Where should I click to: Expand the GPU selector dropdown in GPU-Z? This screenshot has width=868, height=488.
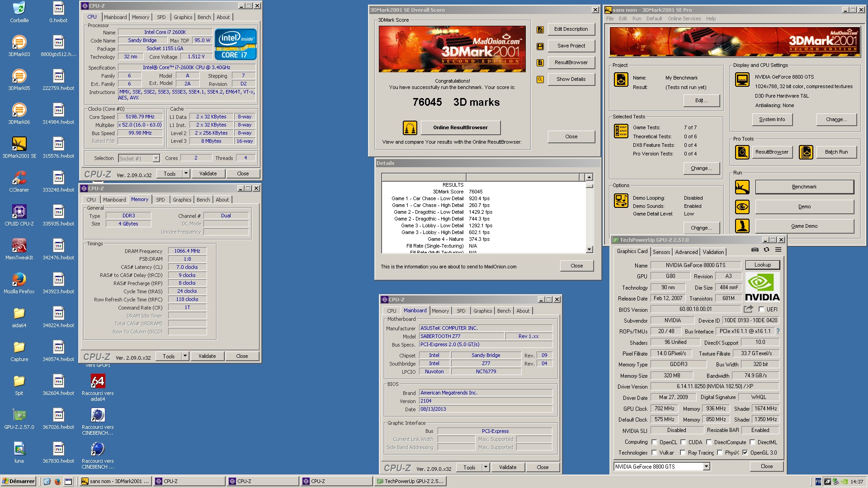706,467
